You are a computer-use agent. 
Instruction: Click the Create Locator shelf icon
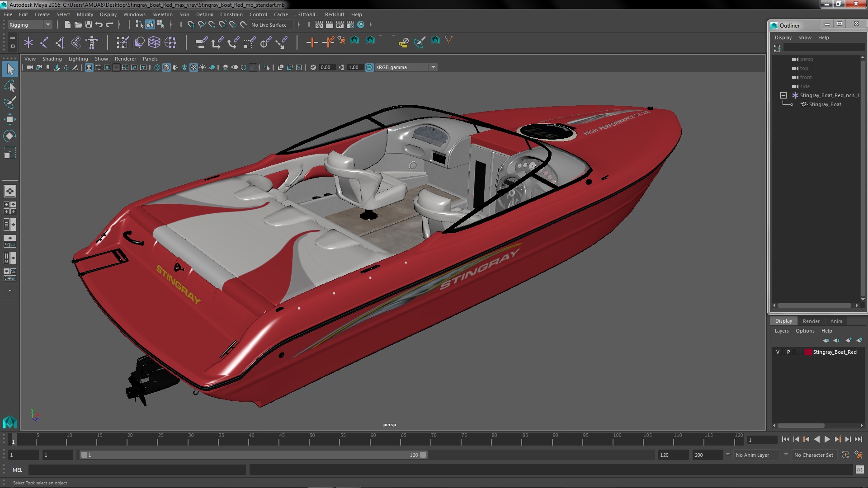click(28, 42)
